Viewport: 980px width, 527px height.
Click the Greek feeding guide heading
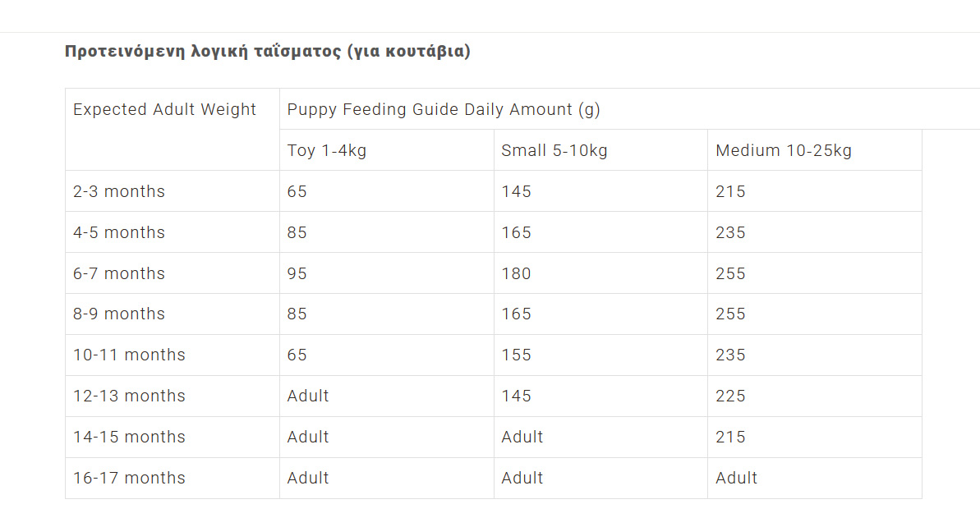(x=268, y=51)
